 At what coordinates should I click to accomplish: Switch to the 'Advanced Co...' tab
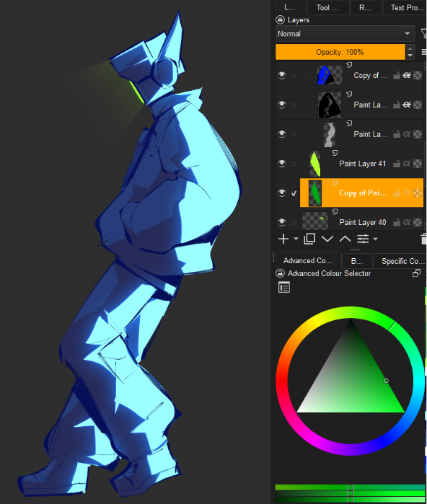[x=308, y=261]
